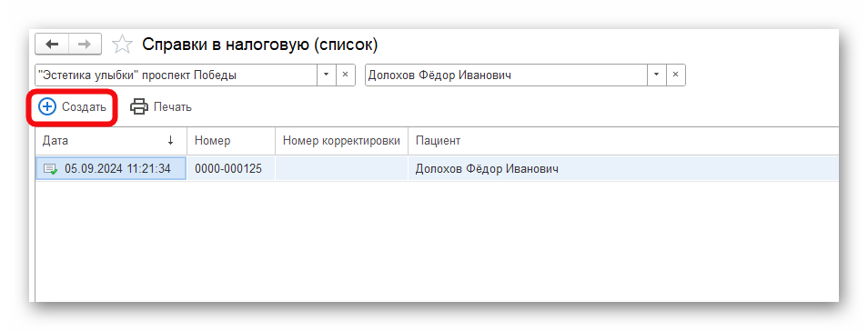Select the row dated 05.09.2024 11:21:34
Viewport: 868px width, 331px height.
438,169
